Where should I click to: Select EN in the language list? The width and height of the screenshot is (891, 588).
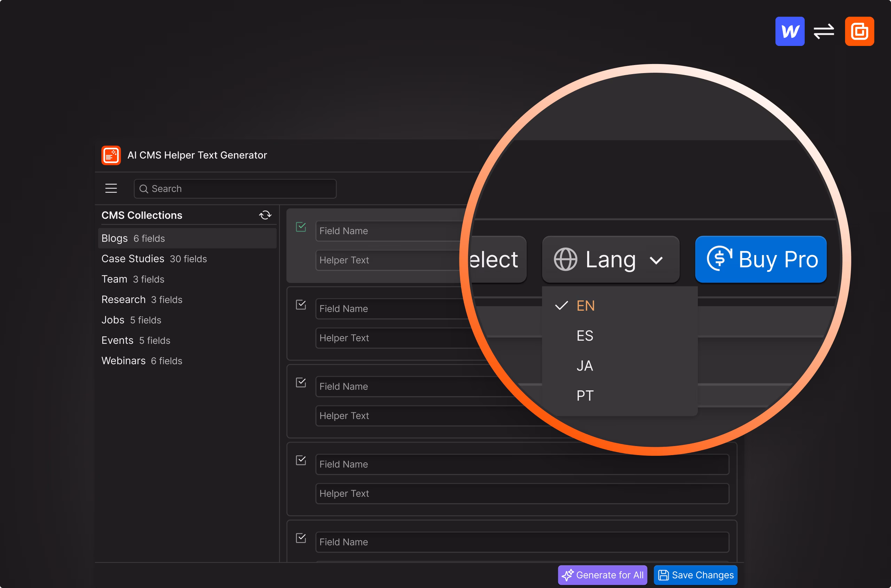[586, 305]
